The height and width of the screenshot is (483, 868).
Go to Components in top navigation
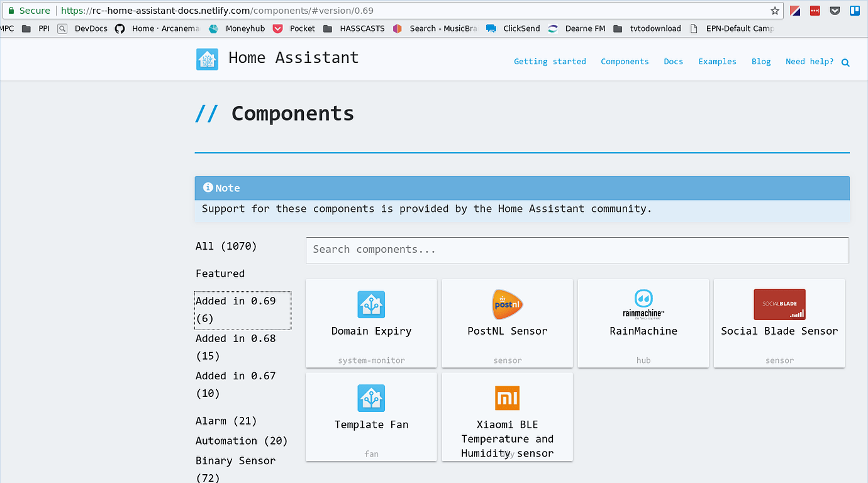click(625, 62)
